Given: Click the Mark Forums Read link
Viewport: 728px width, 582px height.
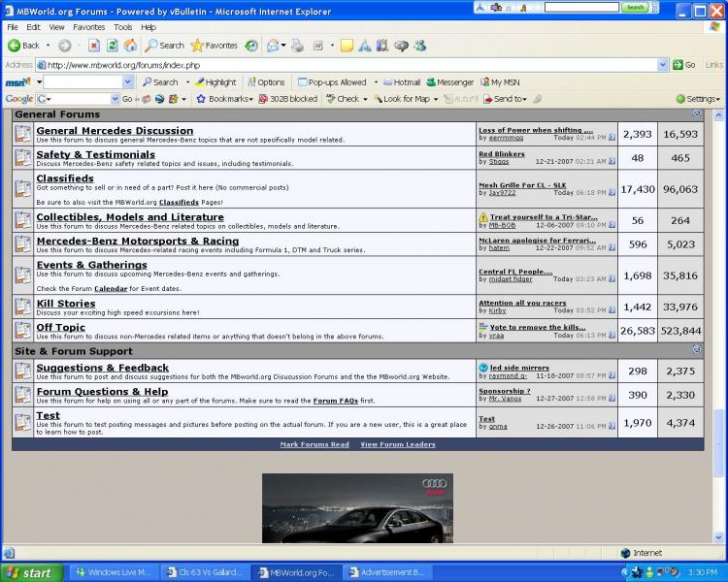Looking at the screenshot, I should (x=314, y=444).
